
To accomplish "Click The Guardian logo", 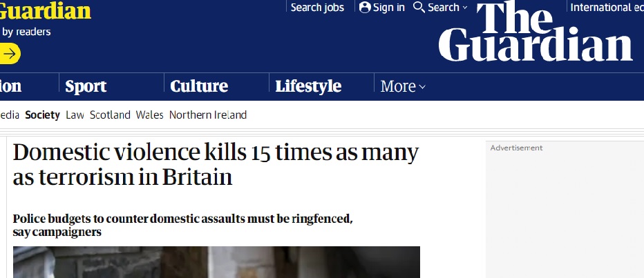I will pos(536,33).
